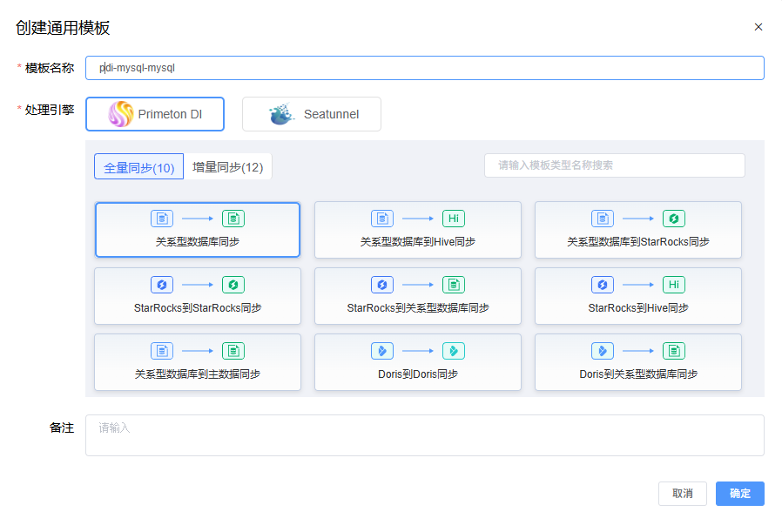Screen dimensions: 782x532
Task: Click Hive target icon in 关系型数据库到Hive同步
Action: tap(453, 219)
